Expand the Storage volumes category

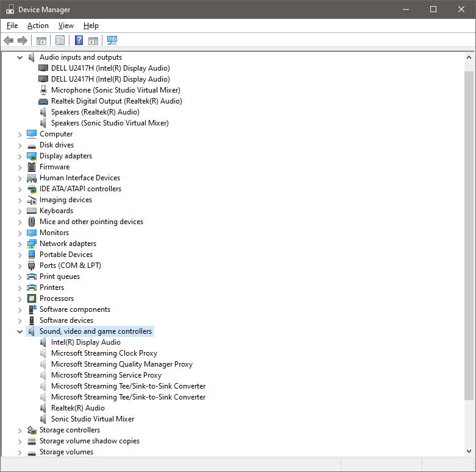(20, 453)
